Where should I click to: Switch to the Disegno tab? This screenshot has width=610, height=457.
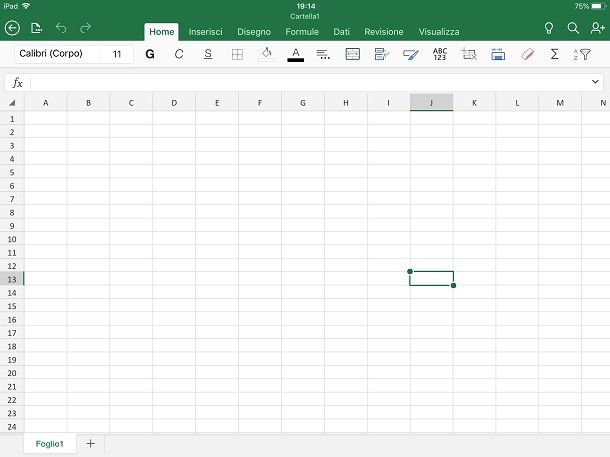click(x=254, y=32)
